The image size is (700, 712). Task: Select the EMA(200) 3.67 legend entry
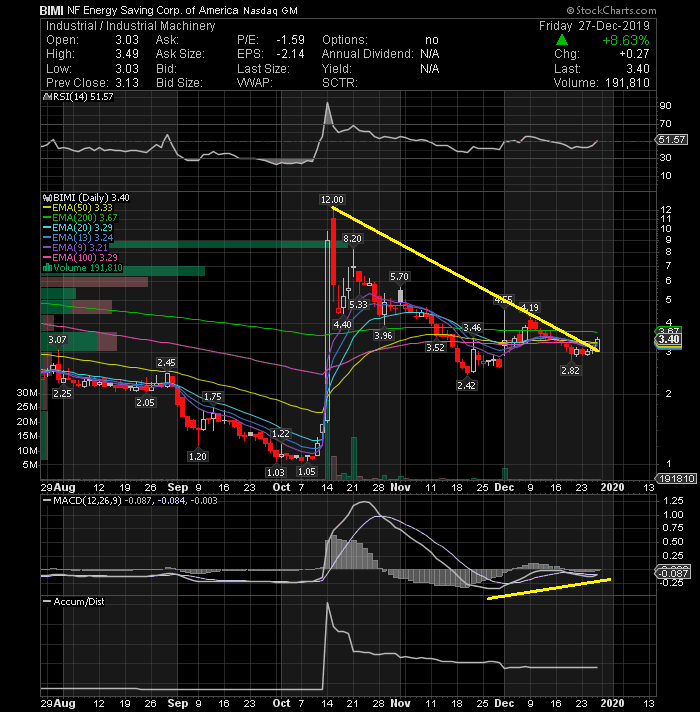[x=80, y=218]
